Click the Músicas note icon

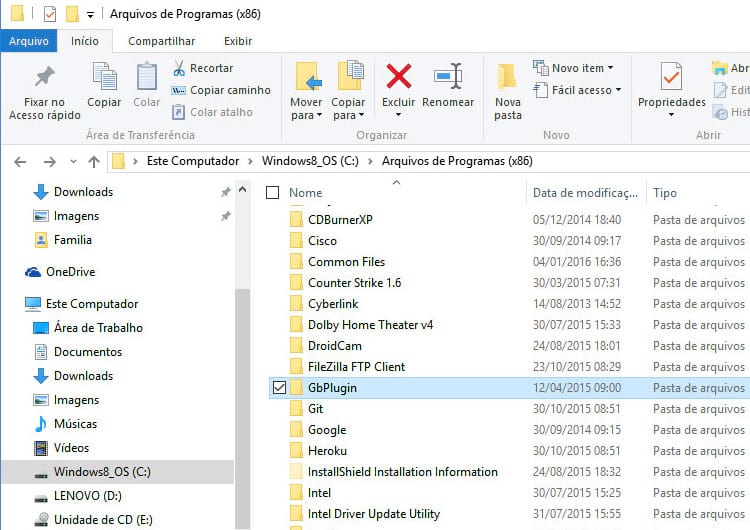click(41, 424)
